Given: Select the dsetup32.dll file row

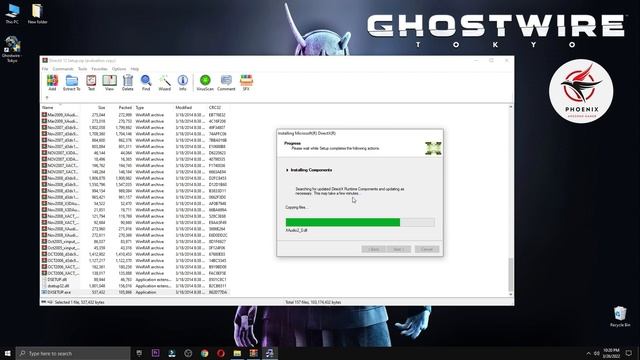Looking at the screenshot, I should coord(135,286).
